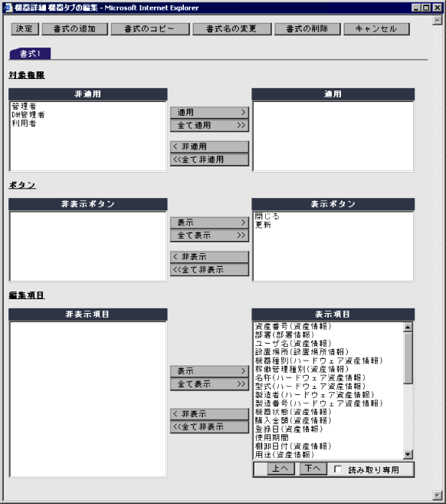The width and height of the screenshot is (446, 504).
Task: Click 表示項目 list scroll-down arrow
Action: point(408,454)
